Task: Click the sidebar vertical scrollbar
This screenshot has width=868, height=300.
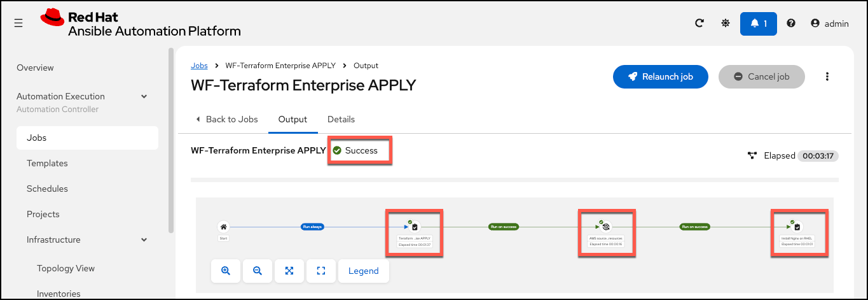Action: click(170, 140)
